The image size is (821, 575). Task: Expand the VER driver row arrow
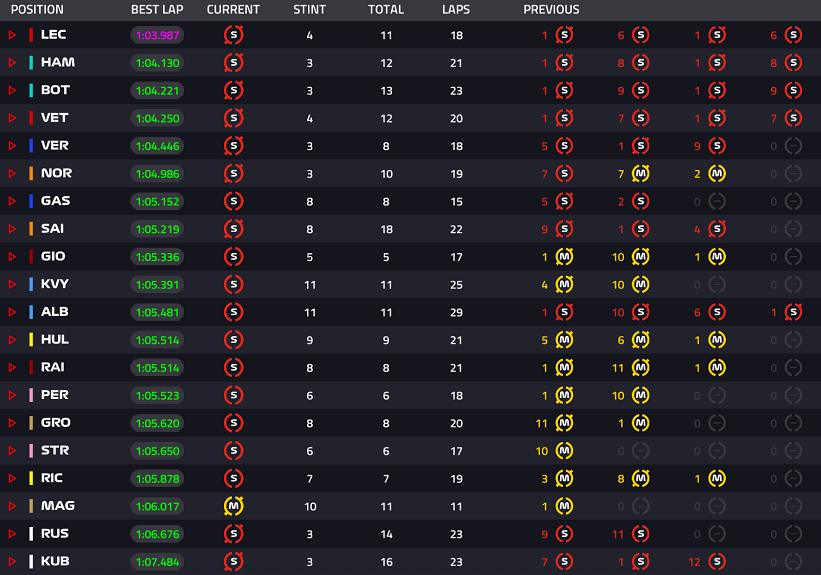[x=13, y=146]
